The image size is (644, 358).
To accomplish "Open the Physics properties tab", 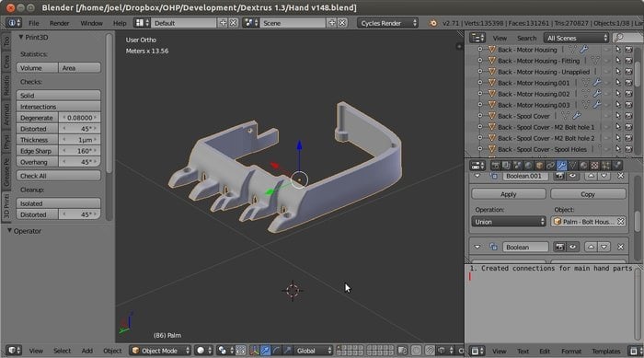I will point(616,166).
